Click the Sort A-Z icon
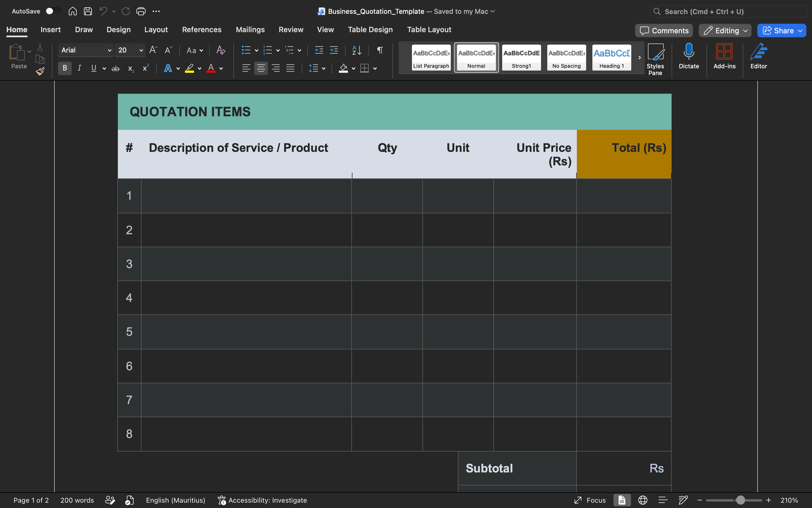 (x=357, y=50)
